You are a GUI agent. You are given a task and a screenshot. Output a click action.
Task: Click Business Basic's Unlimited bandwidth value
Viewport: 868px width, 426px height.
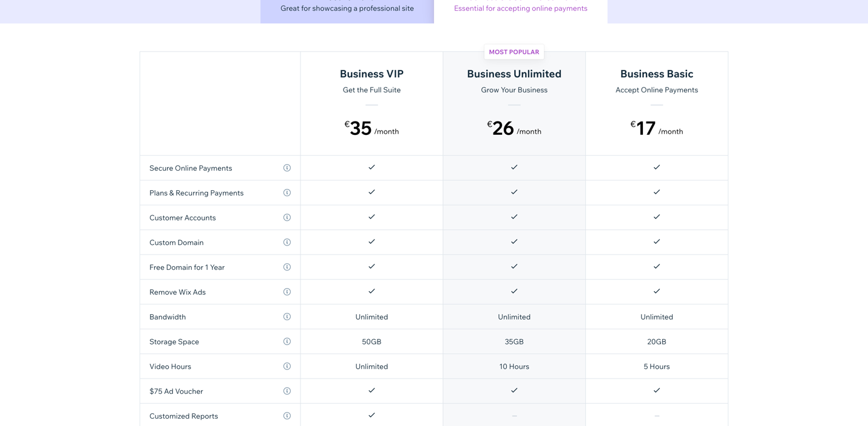[657, 317]
